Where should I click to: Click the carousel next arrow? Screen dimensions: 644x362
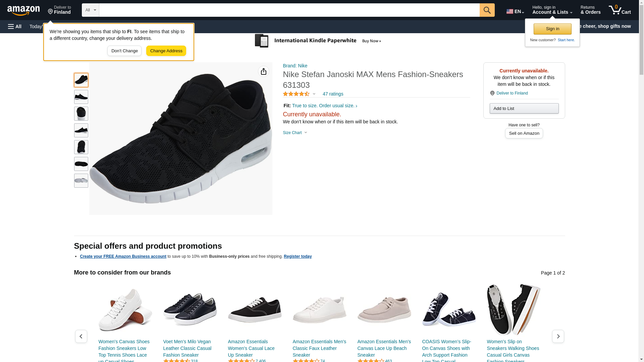pos(558,336)
